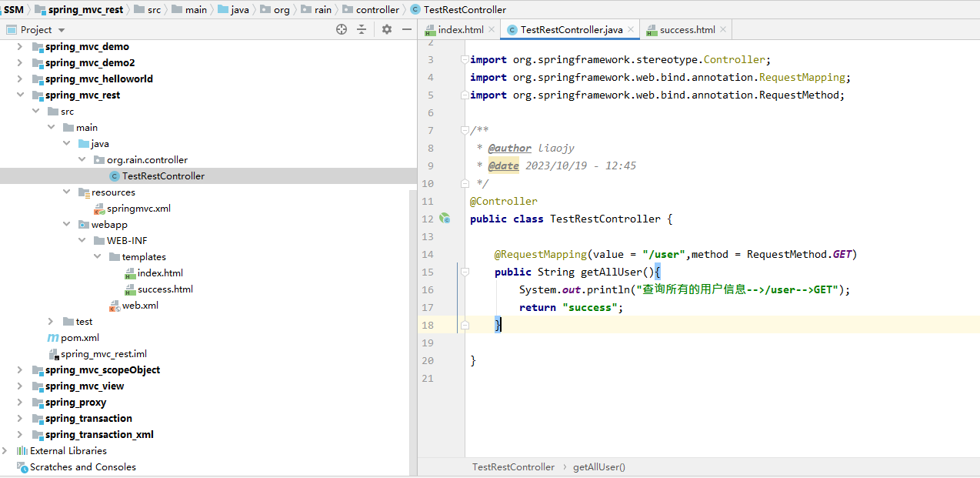
Task: Hide the Project tool window
Action: pos(407,29)
